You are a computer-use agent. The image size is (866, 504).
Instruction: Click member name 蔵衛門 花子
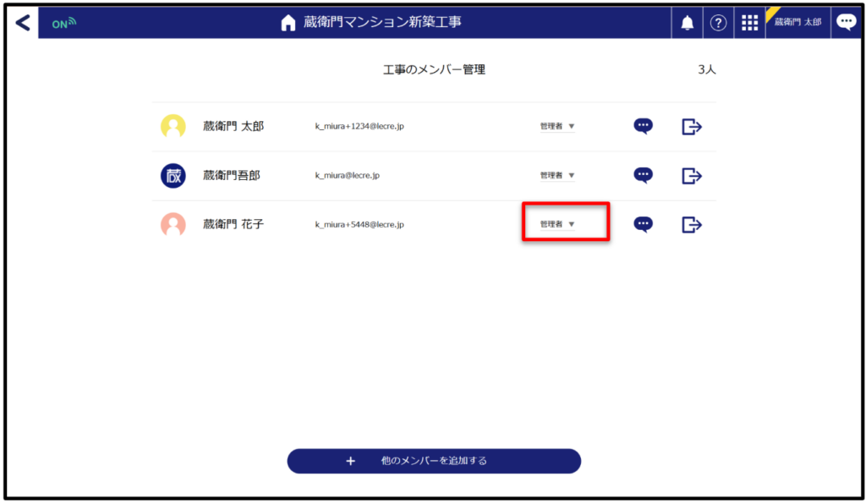(x=233, y=224)
